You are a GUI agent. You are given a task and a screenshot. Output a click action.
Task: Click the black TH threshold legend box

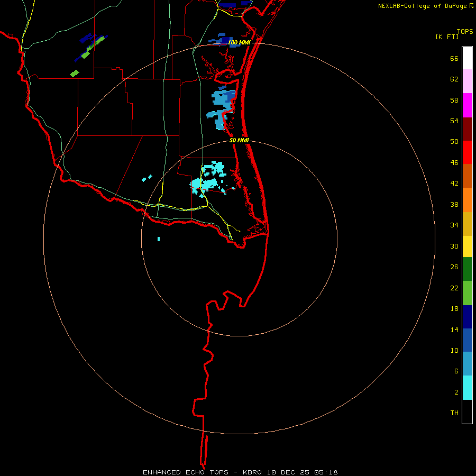click(x=467, y=411)
